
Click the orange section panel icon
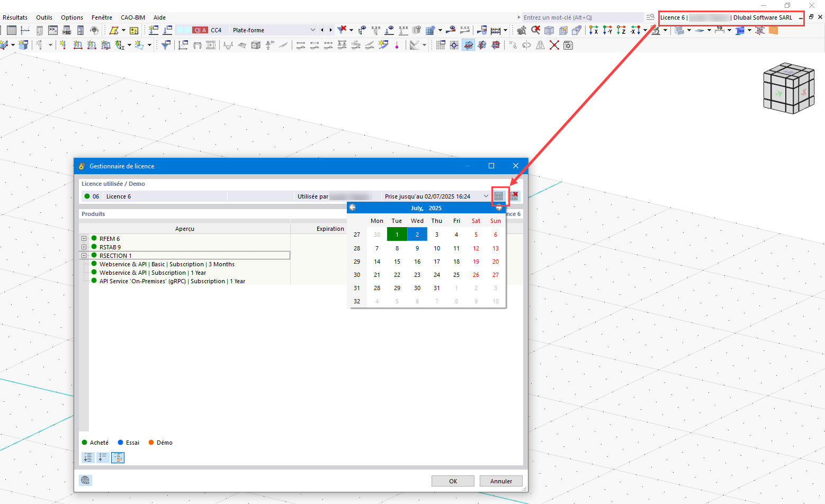pos(774,30)
